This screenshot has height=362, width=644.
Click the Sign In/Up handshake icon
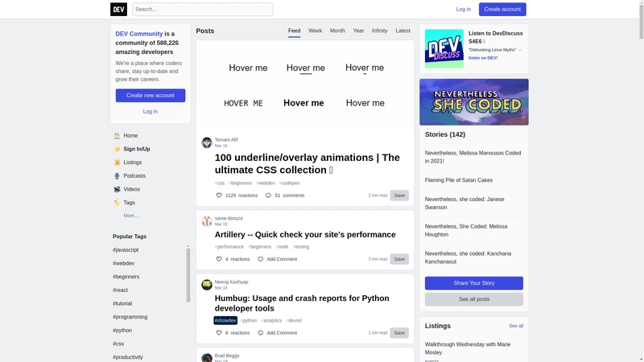tap(117, 149)
